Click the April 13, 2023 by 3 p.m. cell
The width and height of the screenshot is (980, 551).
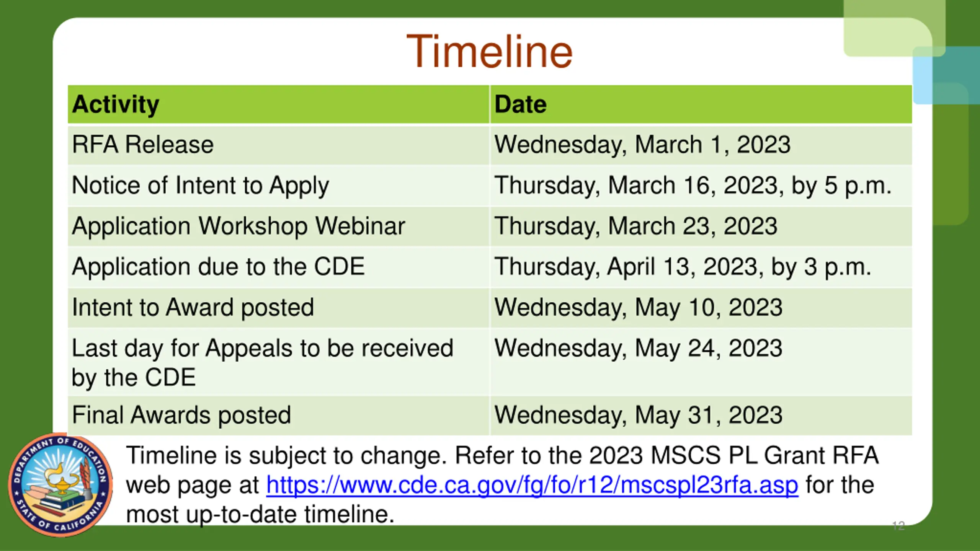point(683,267)
